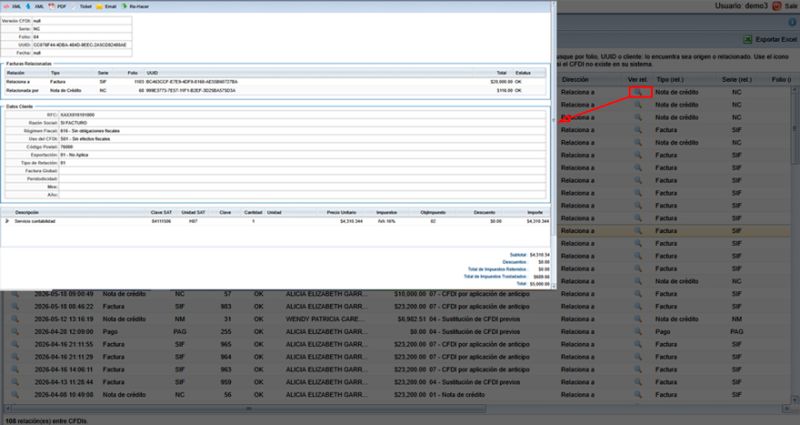Image resolution: width=800 pixels, height=425 pixels.
Task: Download the XML with the blue icon
Action: [35, 7]
